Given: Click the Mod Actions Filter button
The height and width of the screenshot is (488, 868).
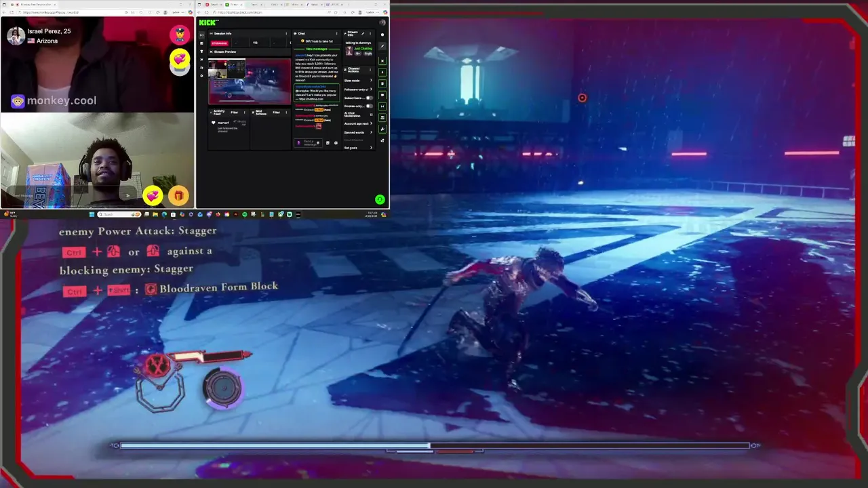Looking at the screenshot, I should (x=276, y=113).
